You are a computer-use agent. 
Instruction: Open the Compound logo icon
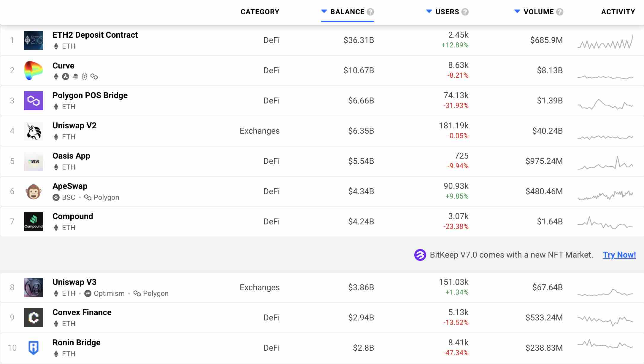(33, 222)
